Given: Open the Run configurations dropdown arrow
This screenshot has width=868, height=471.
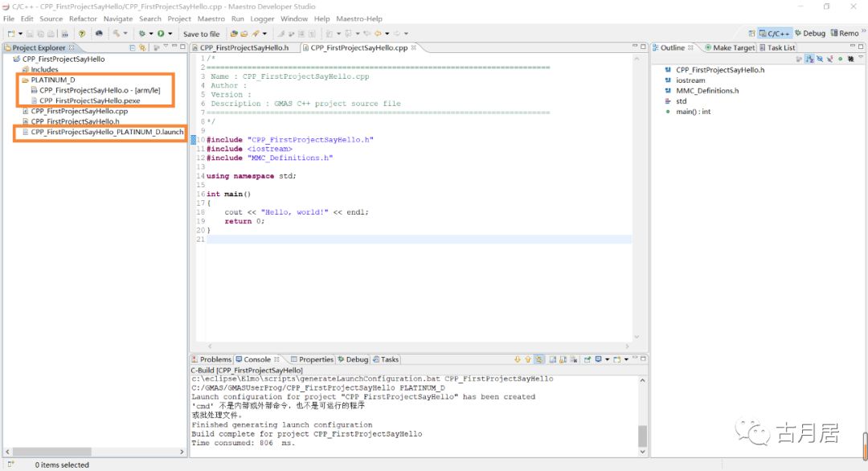Looking at the screenshot, I should coord(170,34).
